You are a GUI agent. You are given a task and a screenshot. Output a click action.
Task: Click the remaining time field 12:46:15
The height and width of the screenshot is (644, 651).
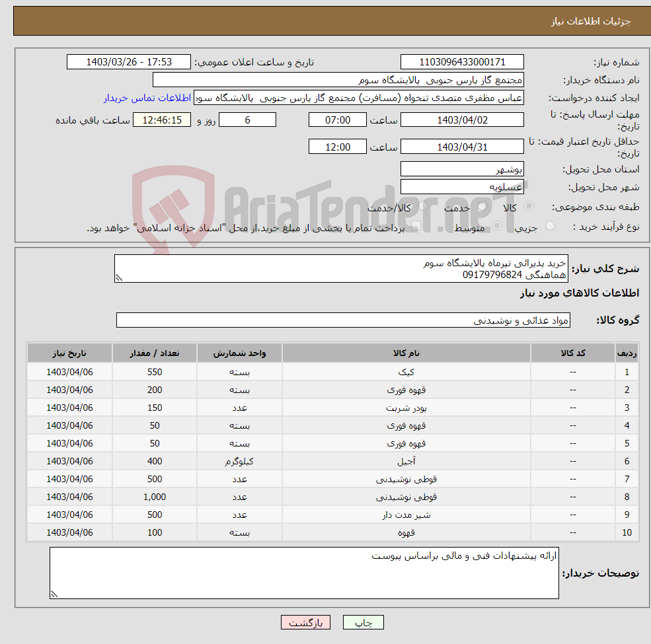pyautogui.click(x=162, y=120)
